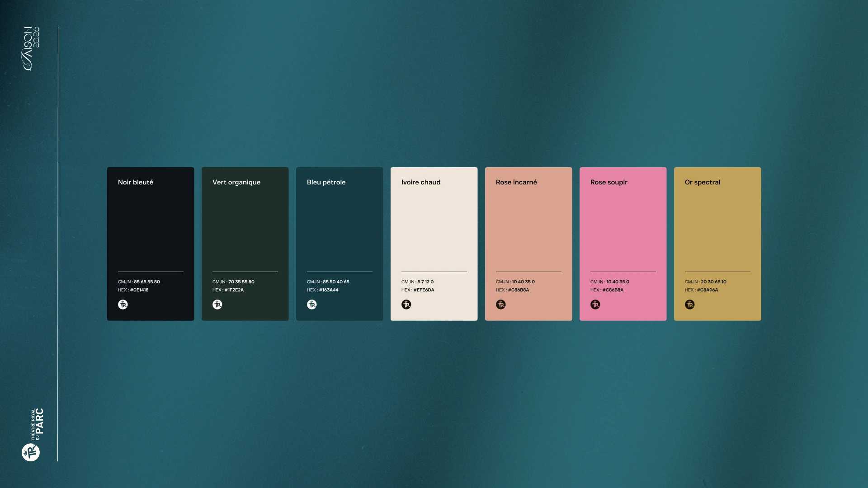This screenshot has height=488, width=868.
Task: Click the logo icon on Noir bleuté card
Action: pos(123,305)
